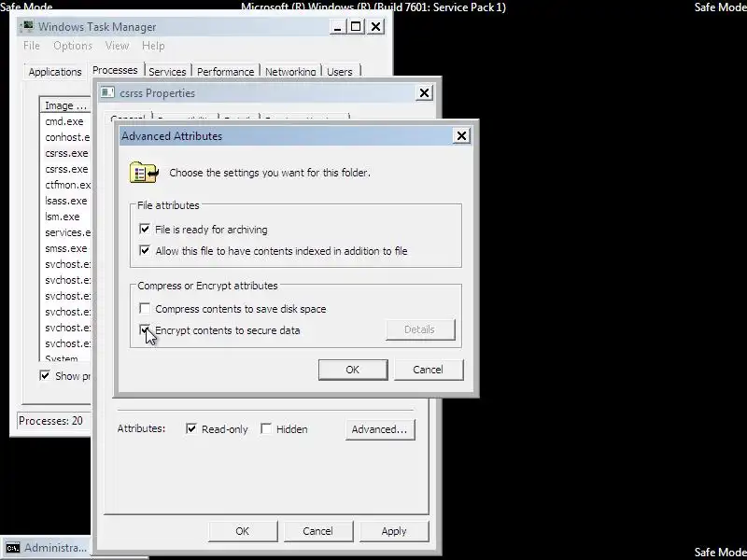Open the View menu in Task Manager
The image size is (747, 560).
117,46
